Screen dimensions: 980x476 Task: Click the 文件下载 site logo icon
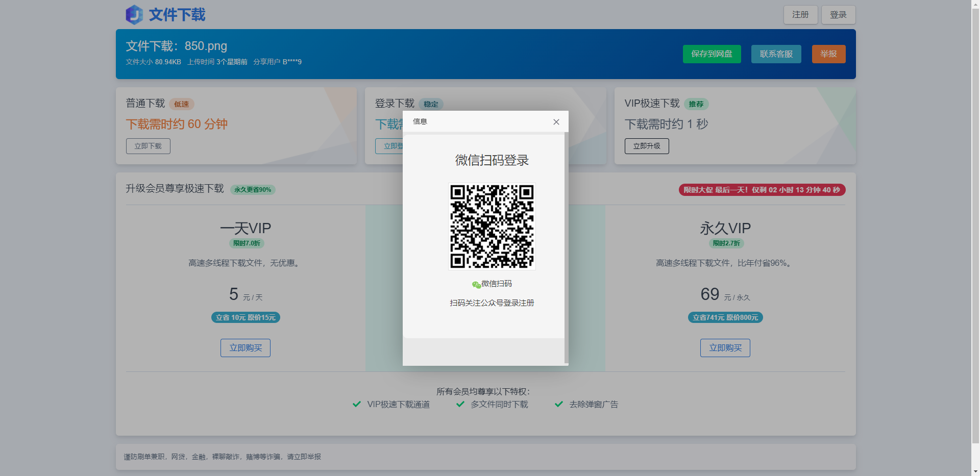click(134, 15)
